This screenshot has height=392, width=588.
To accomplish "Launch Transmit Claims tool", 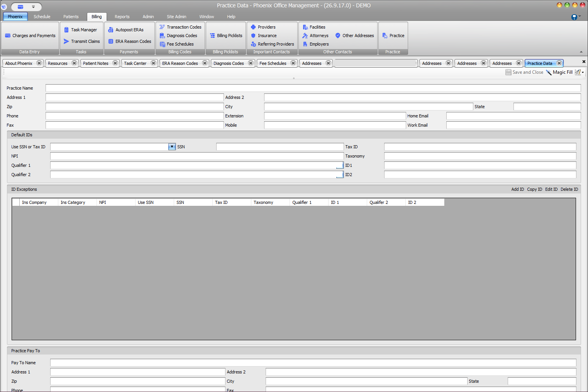I will click(x=81, y=41).
